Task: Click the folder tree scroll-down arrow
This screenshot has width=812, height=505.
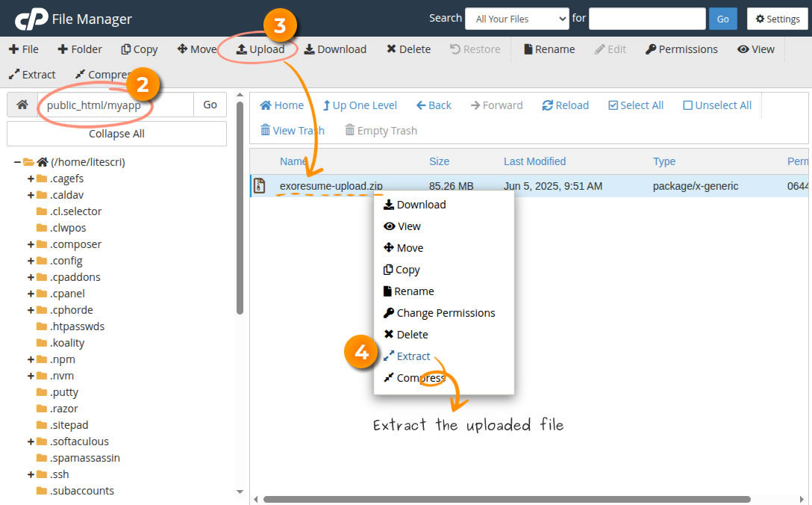Action: [x=240, y=492]
